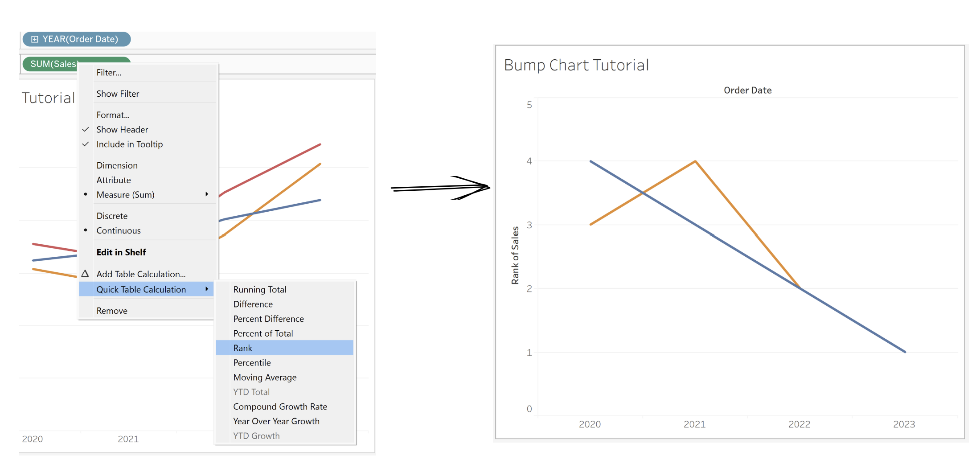Expand the Measure (Sum) submenu arrow
Viewport: 980px width, 468px height.
click(207, 194)
